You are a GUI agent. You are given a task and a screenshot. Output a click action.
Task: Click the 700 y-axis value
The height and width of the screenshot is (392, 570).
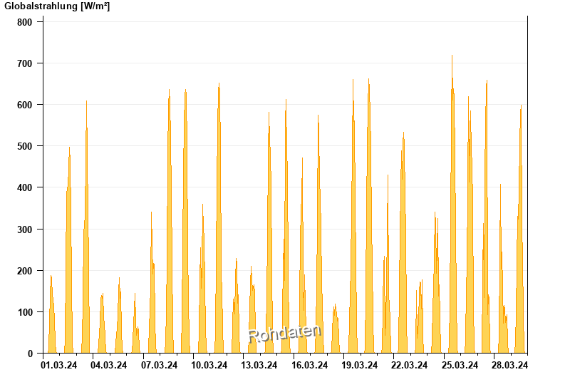pyautogui.click(x=25, y=63)
